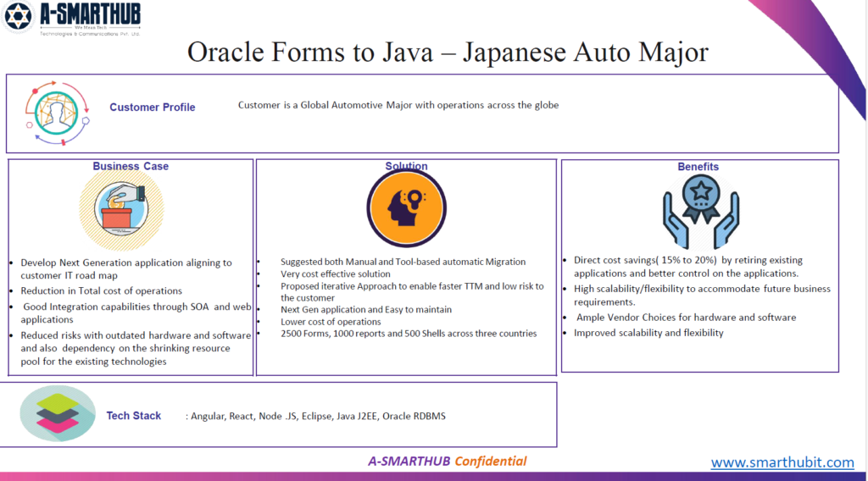The height and width of the screenshot is (481, 868).
Task: Click 'Lower cost of operations' bullet
Action: pos(331,322)
